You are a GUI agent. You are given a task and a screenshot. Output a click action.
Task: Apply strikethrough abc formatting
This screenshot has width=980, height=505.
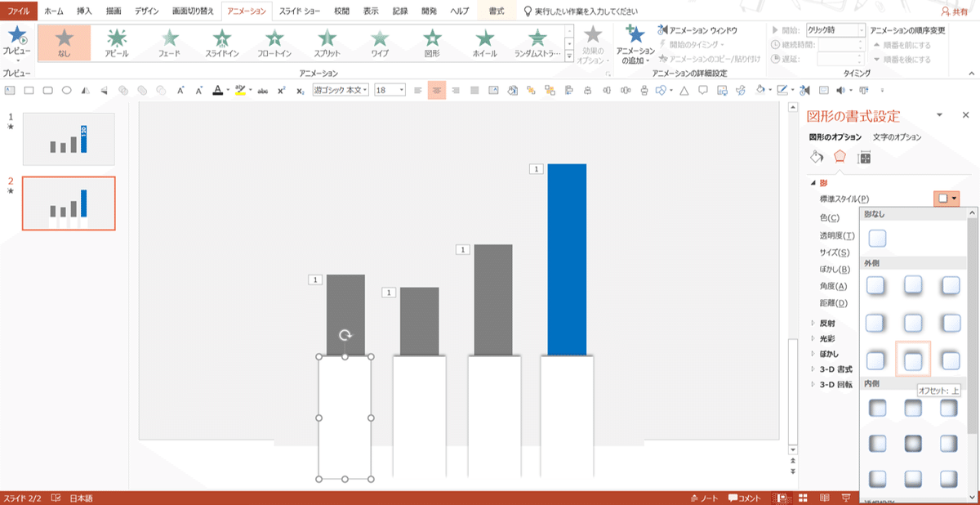coord(263,91)
